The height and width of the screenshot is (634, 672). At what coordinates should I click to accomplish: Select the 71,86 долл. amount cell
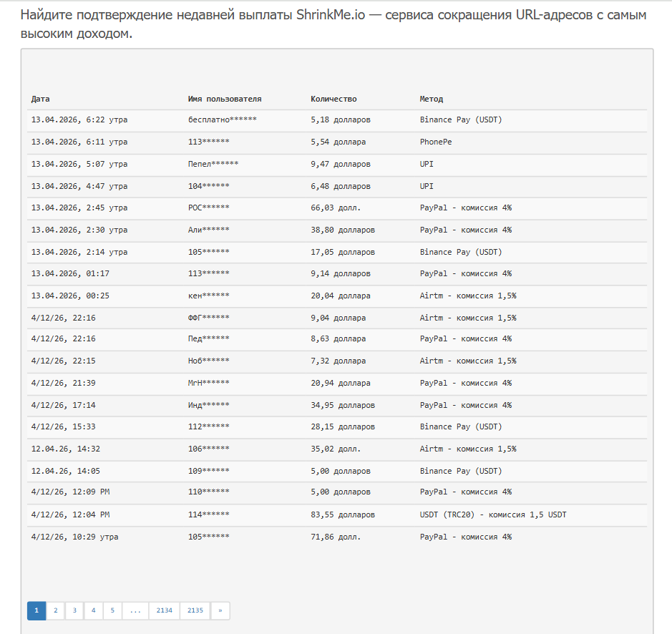pyautogui.click(x=336, y=537)
